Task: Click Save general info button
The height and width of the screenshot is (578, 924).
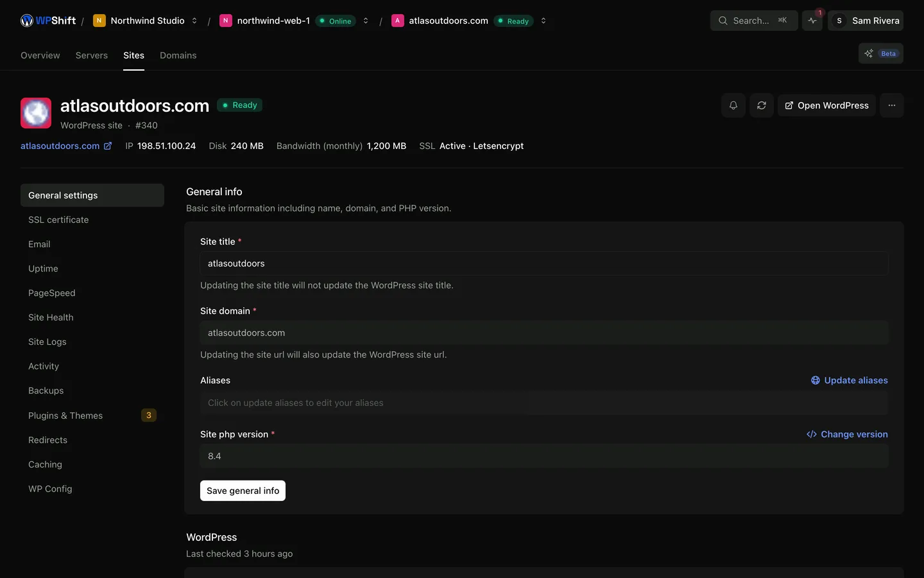Action: coord(243,491)
